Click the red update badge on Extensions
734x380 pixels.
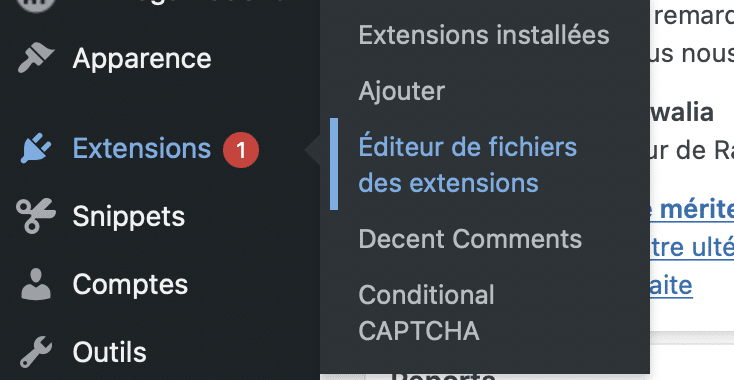241,150
